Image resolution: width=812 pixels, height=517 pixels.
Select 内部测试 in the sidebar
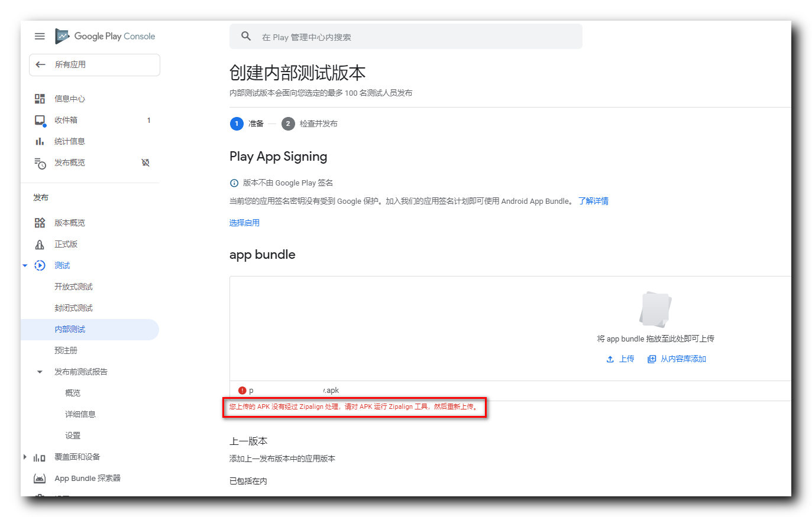point(90,330)
